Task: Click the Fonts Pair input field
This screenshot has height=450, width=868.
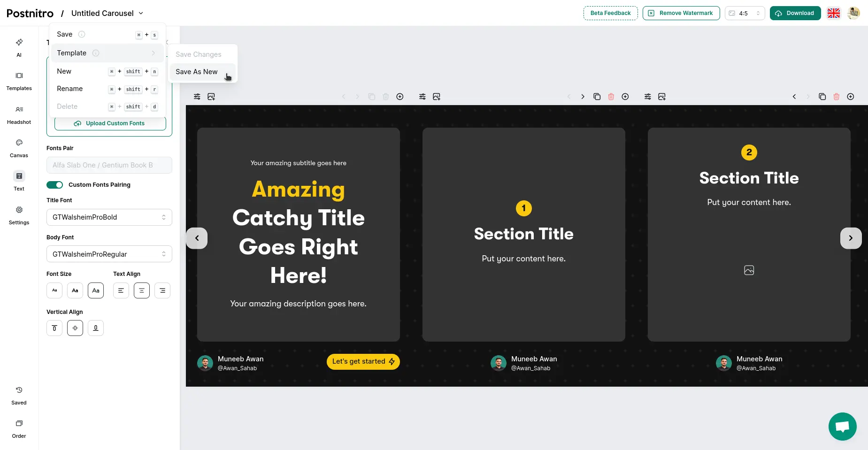Action: (x=109, y=165)
